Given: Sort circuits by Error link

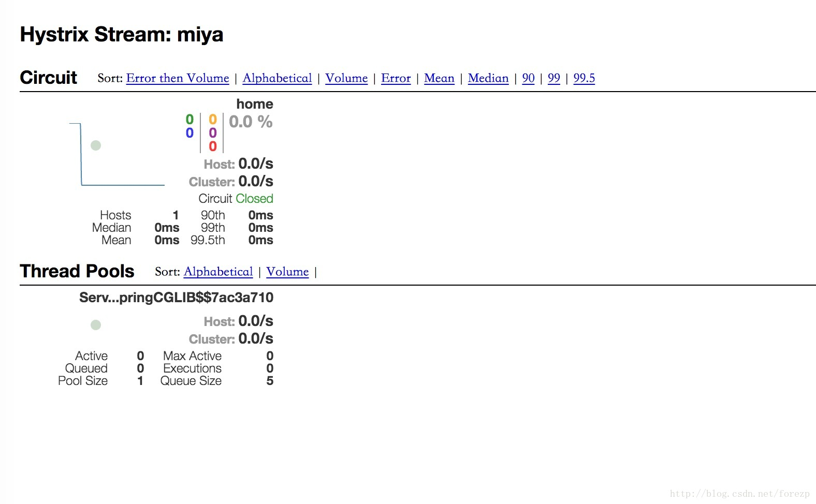Looking at the screenshot, I should click(x=396, y=78).
